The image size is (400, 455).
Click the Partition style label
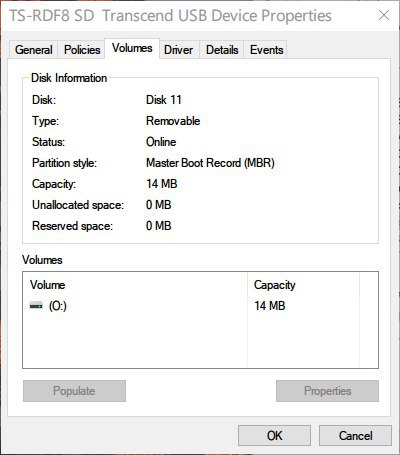point(64,163)
